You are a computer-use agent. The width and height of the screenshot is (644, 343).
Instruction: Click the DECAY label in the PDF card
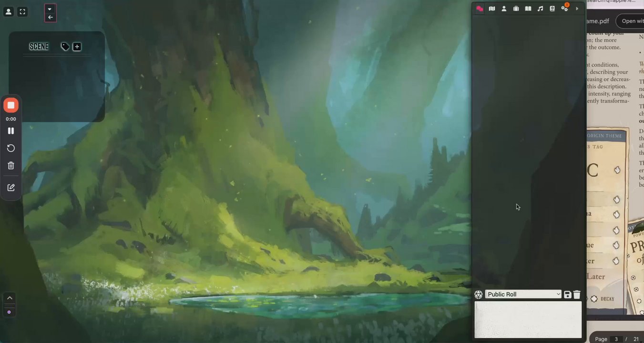pyautogui.click(x=607, y=299)
